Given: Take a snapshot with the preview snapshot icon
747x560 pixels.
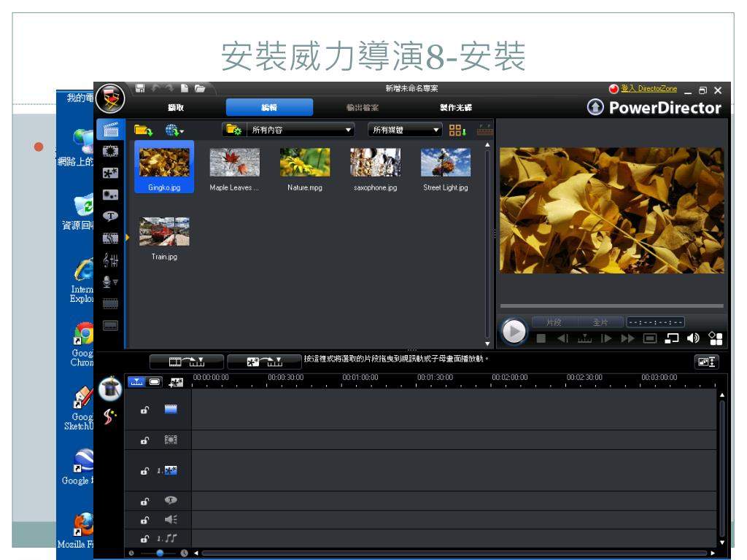Looking at the screenshot, I should click(x=650, y=338).
